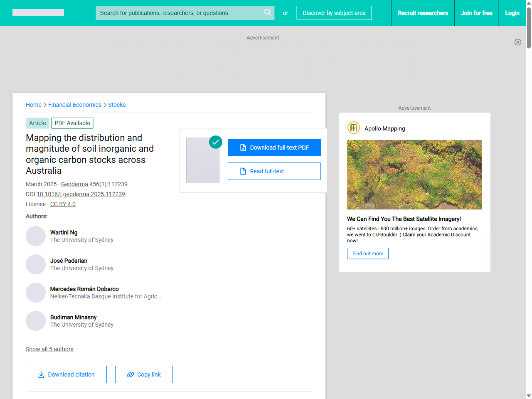The image size is (532, 399).
Task: Click the Find out more button
Action: coord(367,253)
